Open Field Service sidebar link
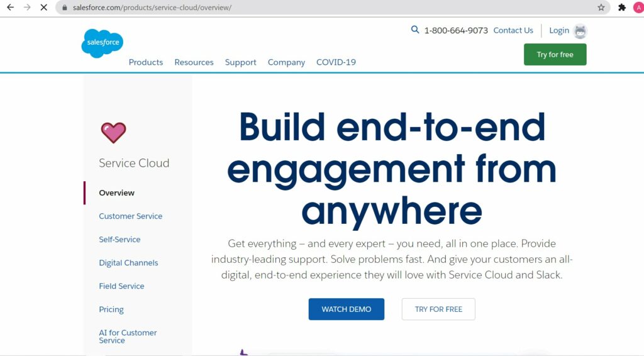This screenshot has height=356, width=644. (x=121, y=286)
